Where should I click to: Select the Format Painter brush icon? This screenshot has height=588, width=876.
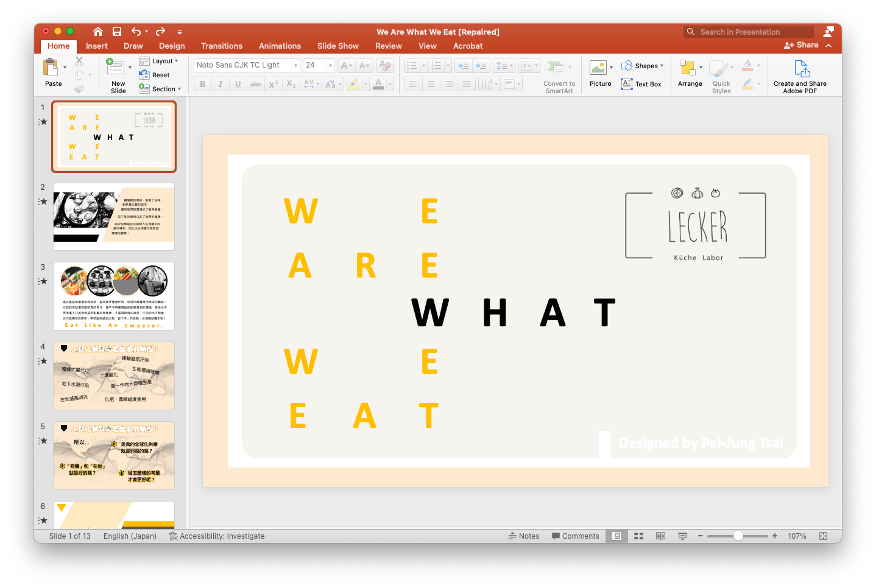[x=79, y=89]
